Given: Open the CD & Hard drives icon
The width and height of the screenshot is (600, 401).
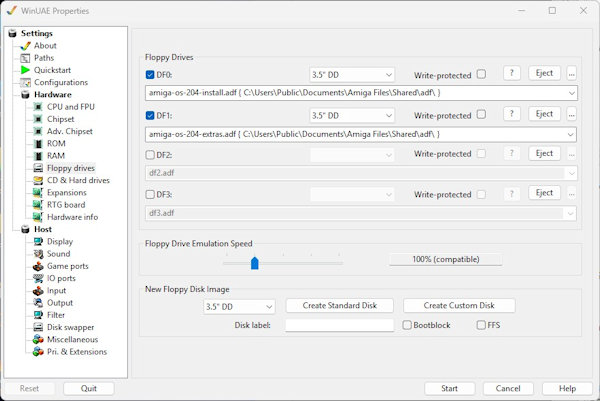Looking at the screenshot, I should pos(38,180).
